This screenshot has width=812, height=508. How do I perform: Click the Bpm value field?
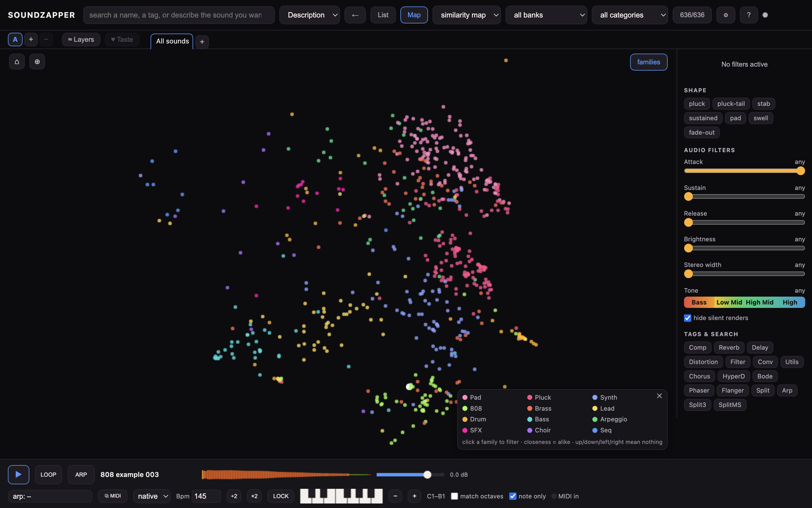[x=206, y=496]
